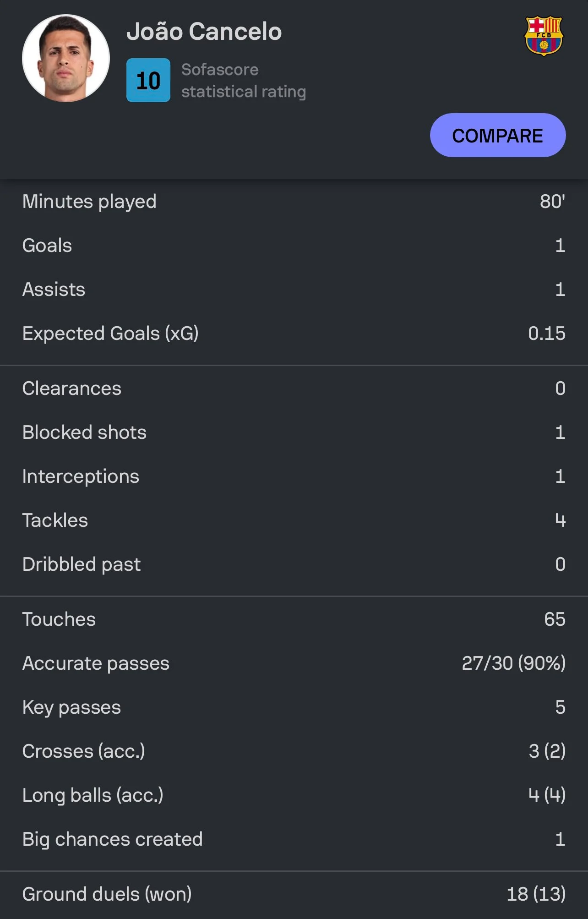Click the Tackles stat row
Screen dimensions: 588x919
point(294,520)
